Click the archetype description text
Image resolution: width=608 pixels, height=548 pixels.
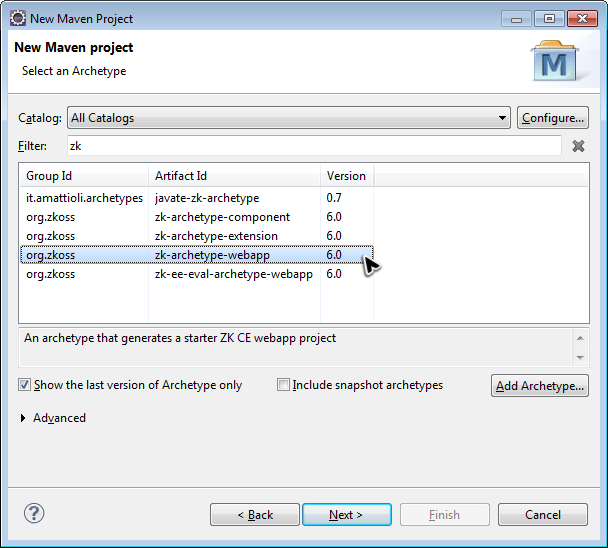(180, 338)
